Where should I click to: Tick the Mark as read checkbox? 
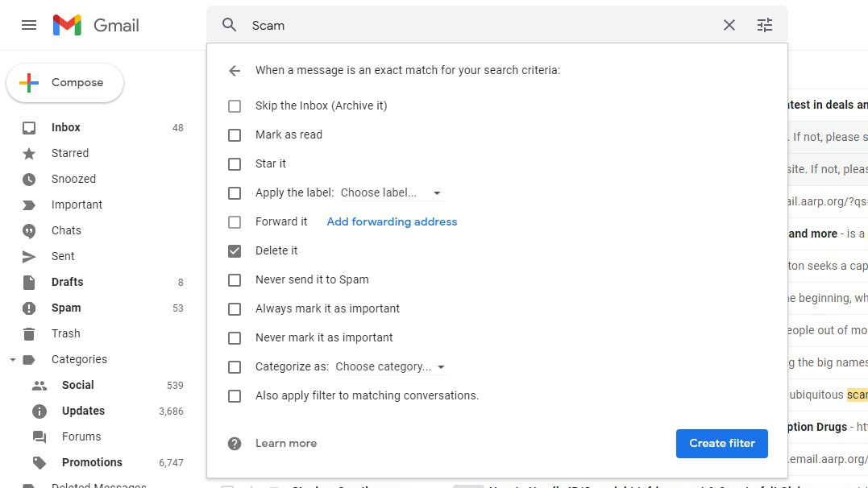coord(235,134)
